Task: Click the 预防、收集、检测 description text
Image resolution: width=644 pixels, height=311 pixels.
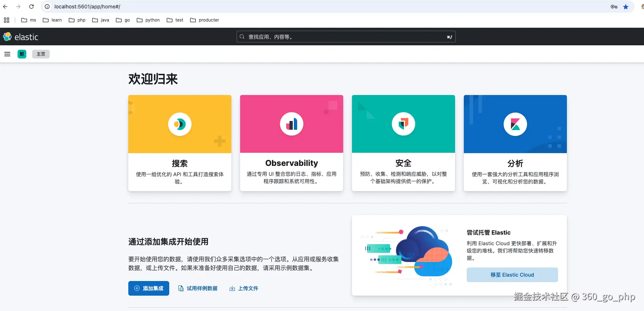Action: (404, 178)
